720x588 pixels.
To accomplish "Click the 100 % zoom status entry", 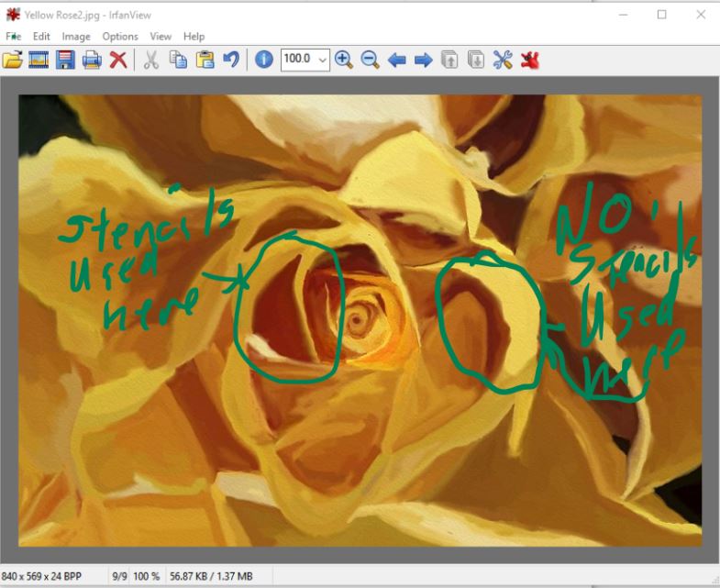I will [147, 576].
